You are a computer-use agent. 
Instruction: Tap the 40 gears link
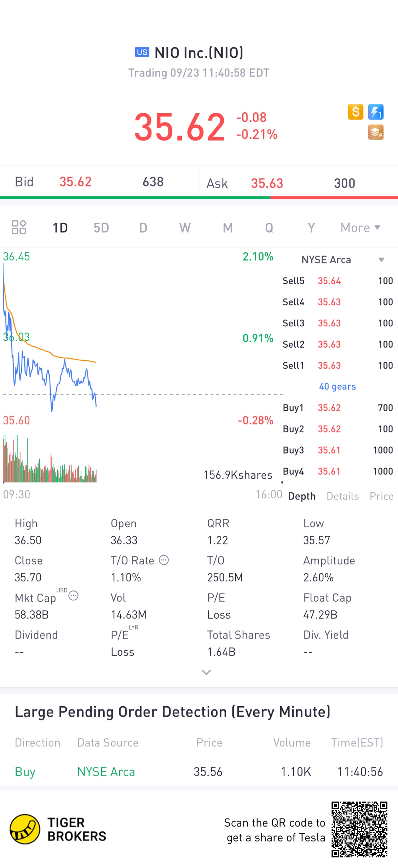click(x=338, y=386)
